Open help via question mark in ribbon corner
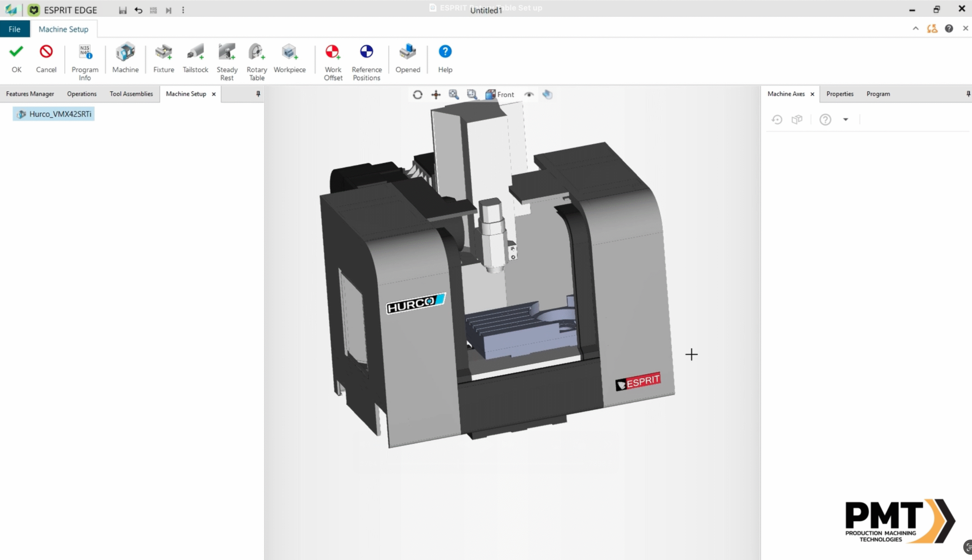 coord(948,28)
